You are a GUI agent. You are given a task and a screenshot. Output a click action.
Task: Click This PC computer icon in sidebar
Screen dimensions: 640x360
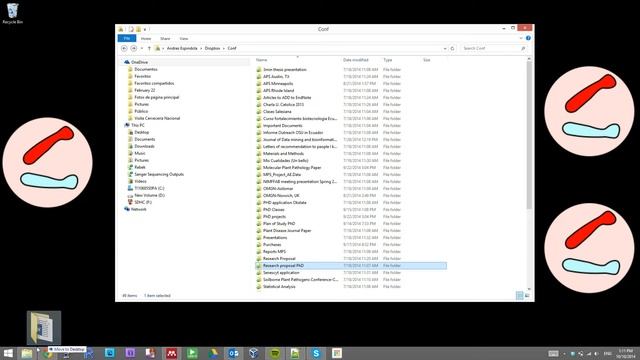[127, 125]
